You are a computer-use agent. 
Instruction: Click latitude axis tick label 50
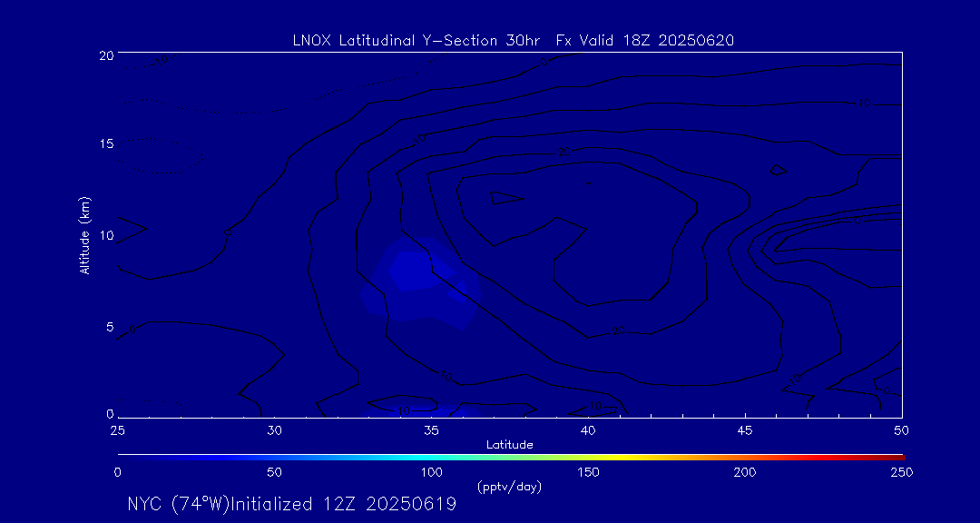(902, 430)
